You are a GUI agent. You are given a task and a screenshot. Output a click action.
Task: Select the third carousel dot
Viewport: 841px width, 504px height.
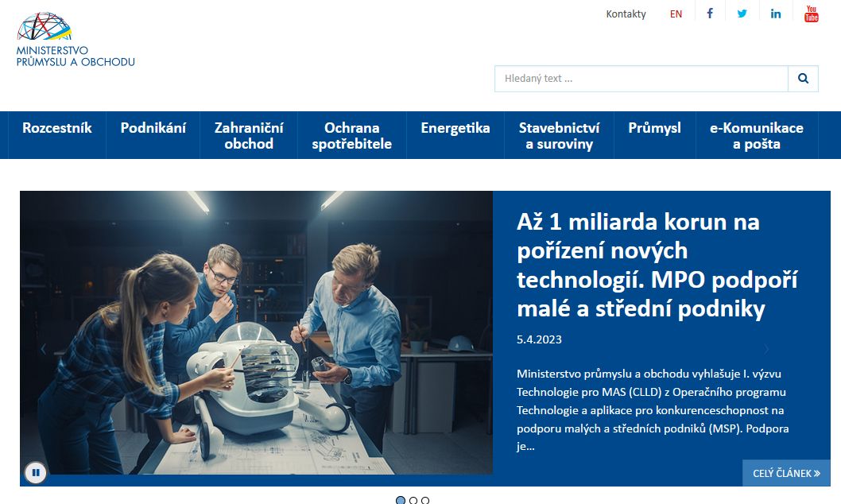(425, 500)
